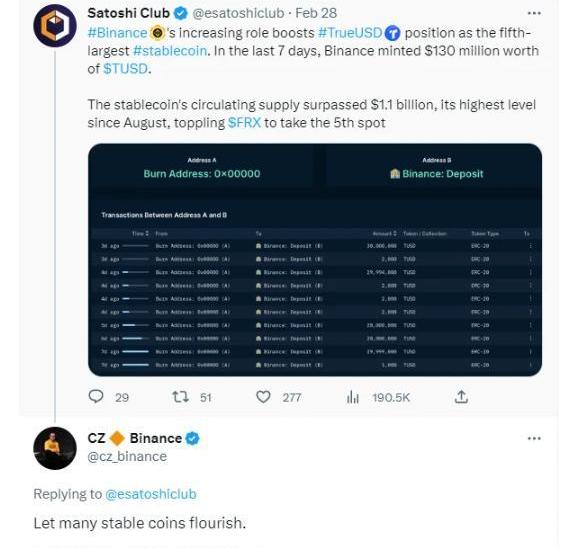The height and width of the screenshot is (548, 580).
Task: Open more options on Satoshi Club tweet
Action: [534, 13]
